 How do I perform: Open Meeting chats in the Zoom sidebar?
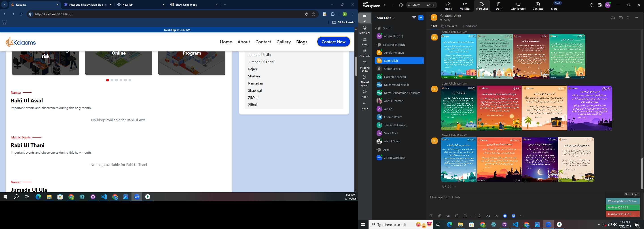pos(365,66)
